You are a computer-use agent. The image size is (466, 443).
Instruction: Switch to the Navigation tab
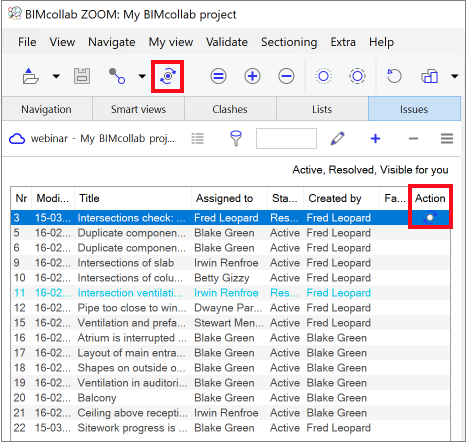(x=47, y=109)
